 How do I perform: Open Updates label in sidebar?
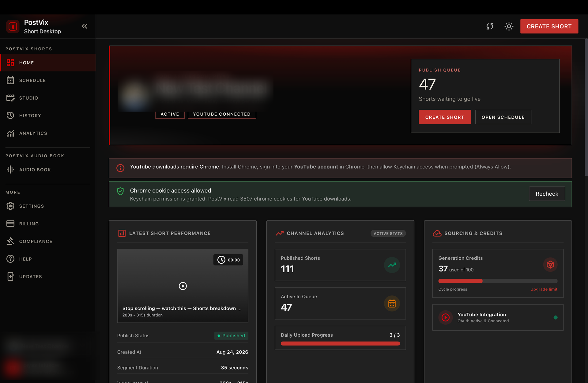[31, 277]
